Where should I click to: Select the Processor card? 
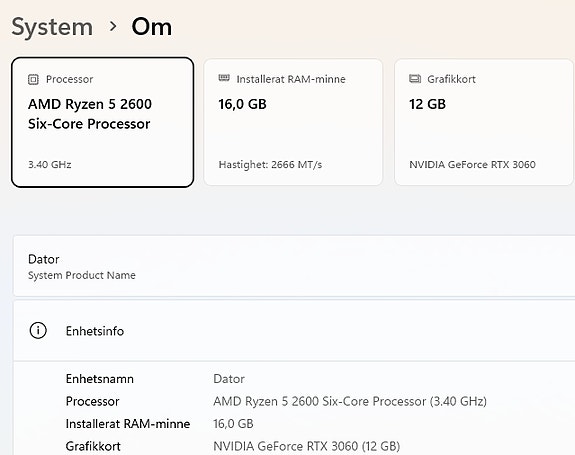(x=103, y=122)
